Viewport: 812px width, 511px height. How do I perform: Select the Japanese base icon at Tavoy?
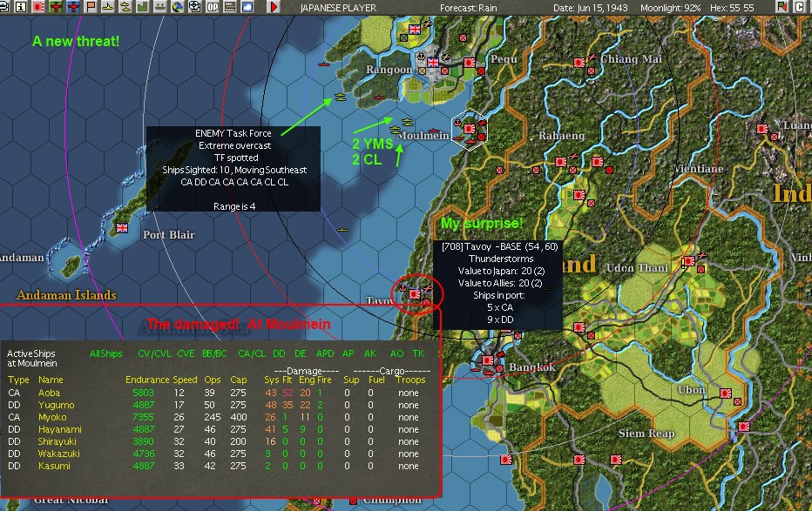[x=415, y=294]
